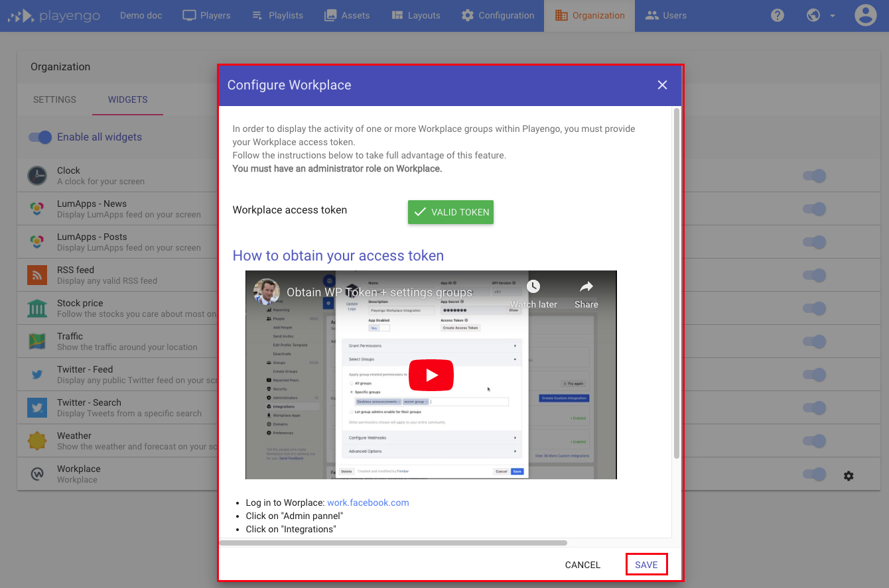Viewport: 889px width, 588px height.
Task: Open the help question mark icon
Action: 778,15
